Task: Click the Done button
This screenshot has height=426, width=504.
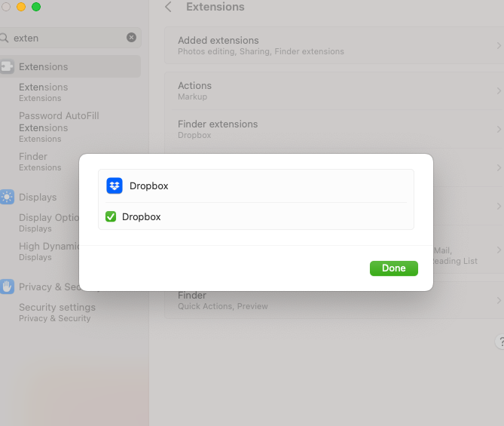Action: (x=394, y=268)
